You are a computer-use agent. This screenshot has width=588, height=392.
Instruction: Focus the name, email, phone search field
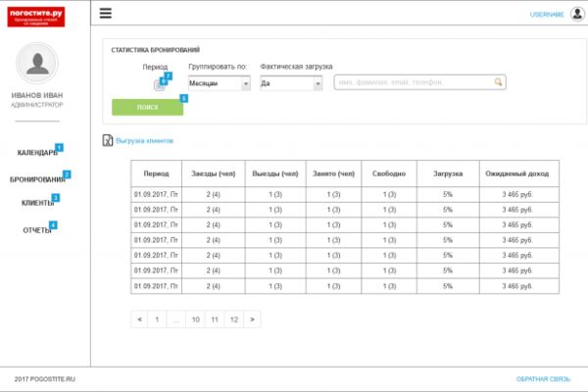coord(419,82)
